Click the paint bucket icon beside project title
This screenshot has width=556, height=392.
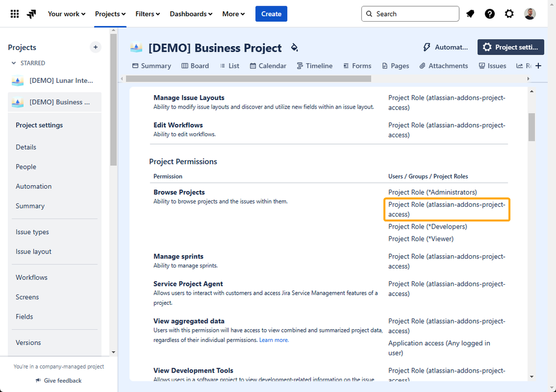click(x=294, y=47)
